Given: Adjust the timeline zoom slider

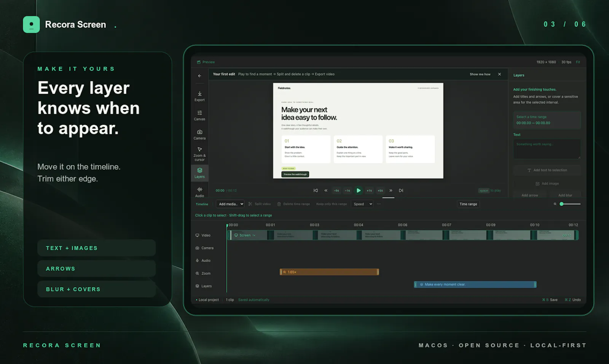Looking at the screenshot, I should 570,204.
